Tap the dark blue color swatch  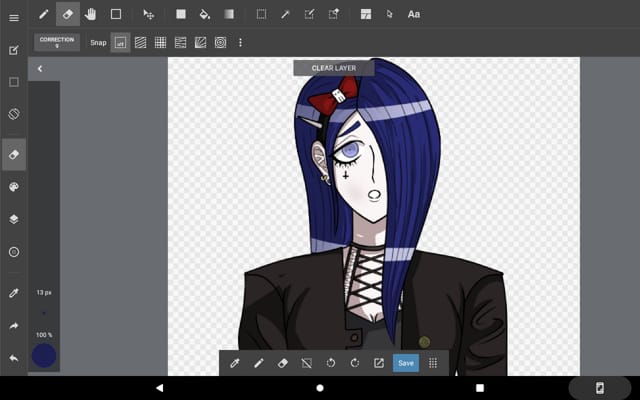[x=44, y=355]
